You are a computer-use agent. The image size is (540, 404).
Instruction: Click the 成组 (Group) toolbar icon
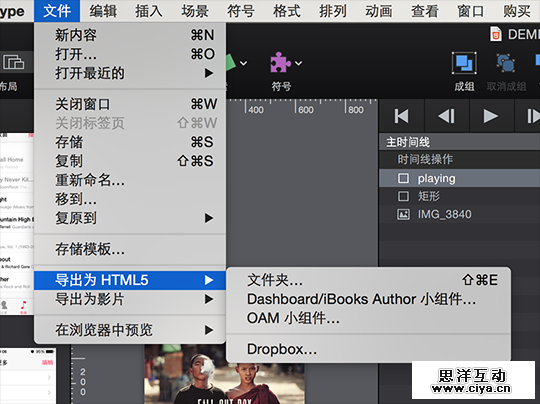point(464,63)
